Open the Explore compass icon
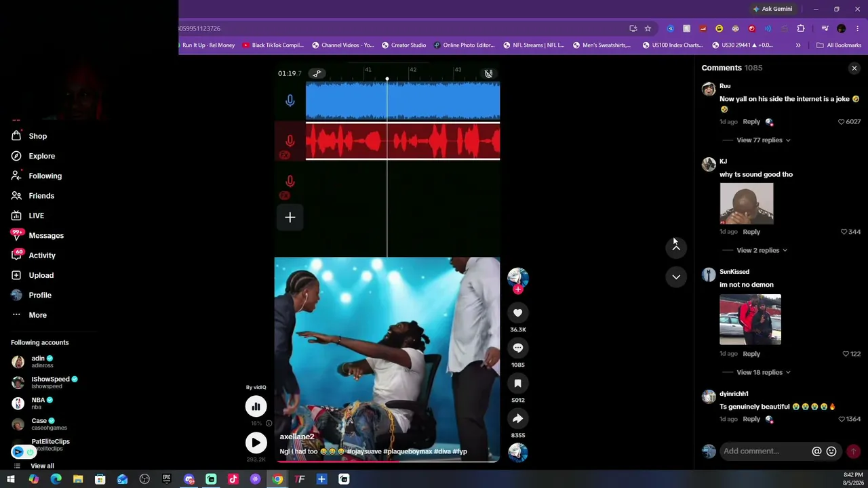 tap(16, 156)
